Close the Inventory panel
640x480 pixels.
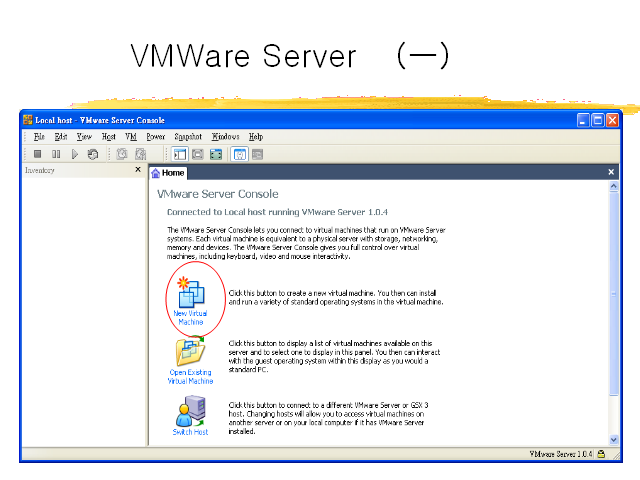pyautogui.click(x=138, y=169)
